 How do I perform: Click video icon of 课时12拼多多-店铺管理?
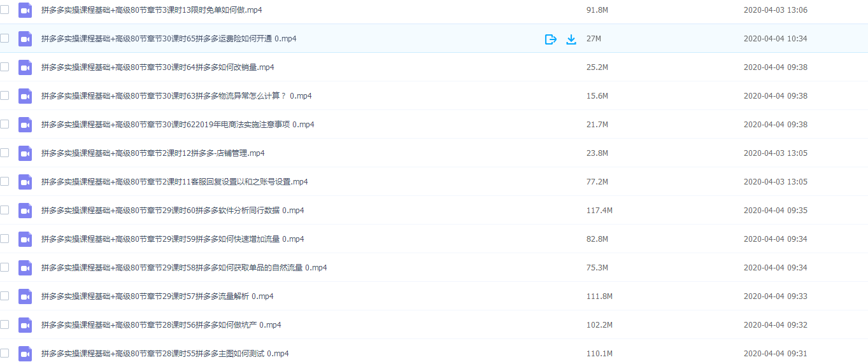25,153
